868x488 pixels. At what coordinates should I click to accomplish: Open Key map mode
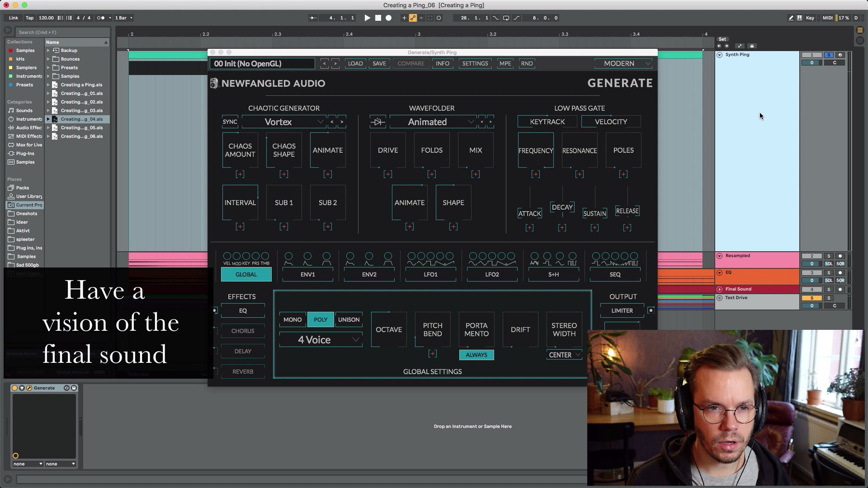[810, 18]
